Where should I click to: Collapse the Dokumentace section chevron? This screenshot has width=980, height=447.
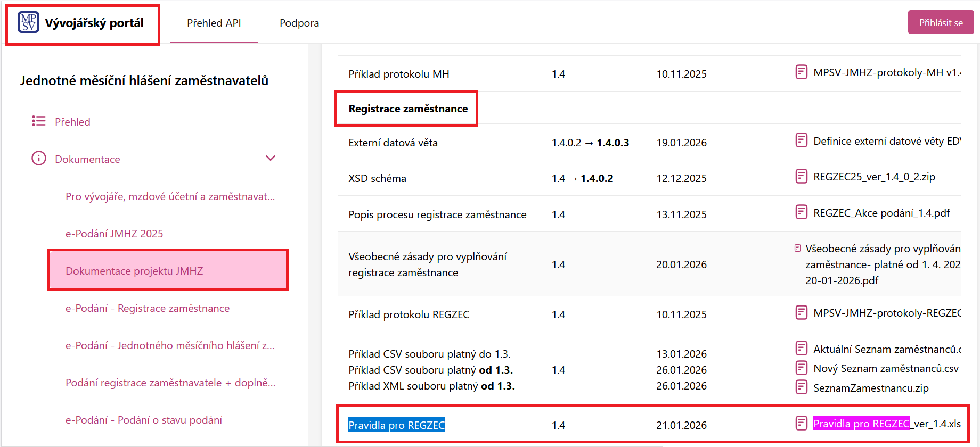click(x=271, y=158)
